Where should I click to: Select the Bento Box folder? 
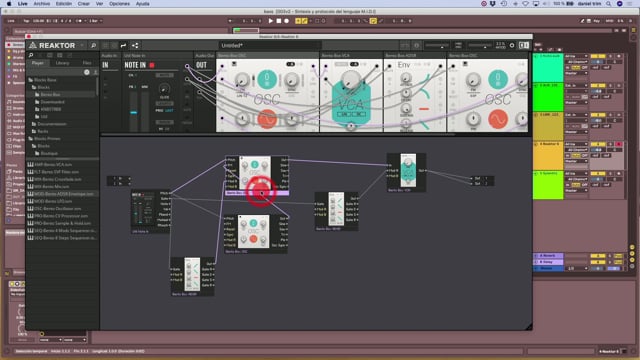tap(50, 94)
